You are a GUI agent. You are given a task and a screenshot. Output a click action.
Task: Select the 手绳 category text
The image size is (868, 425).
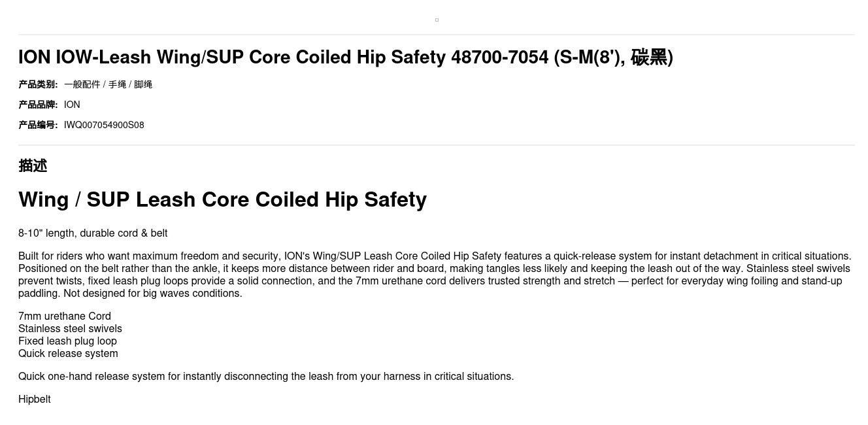(x=117, y=84)
